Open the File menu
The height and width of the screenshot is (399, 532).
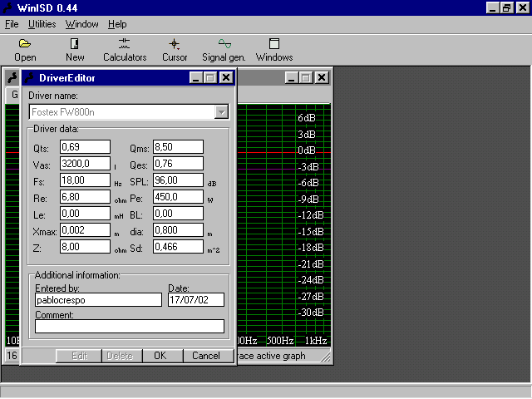tap(12, 24)
